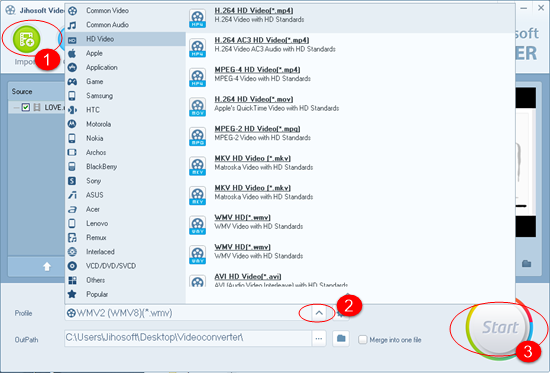Image resolution: width=550 pixels, height=373 pixels.
Task: Click the ASUS logo icon
Action: pos(72,195)
